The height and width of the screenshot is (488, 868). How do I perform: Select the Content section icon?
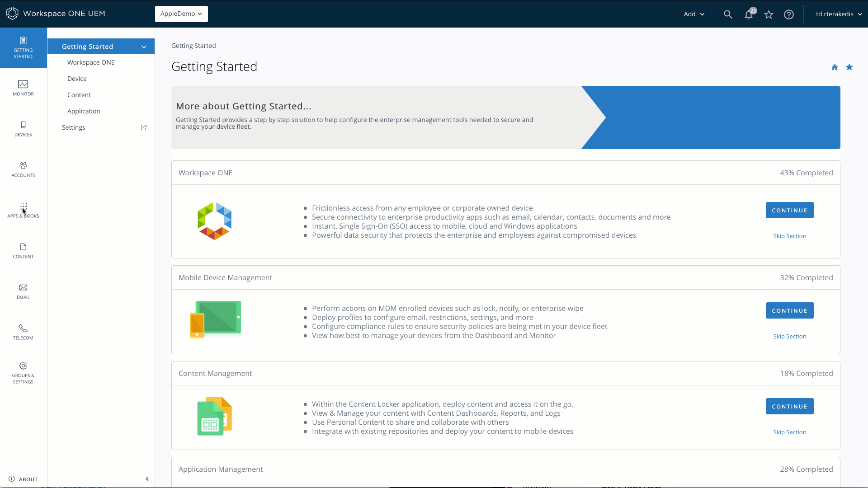[x=23, y=247]
